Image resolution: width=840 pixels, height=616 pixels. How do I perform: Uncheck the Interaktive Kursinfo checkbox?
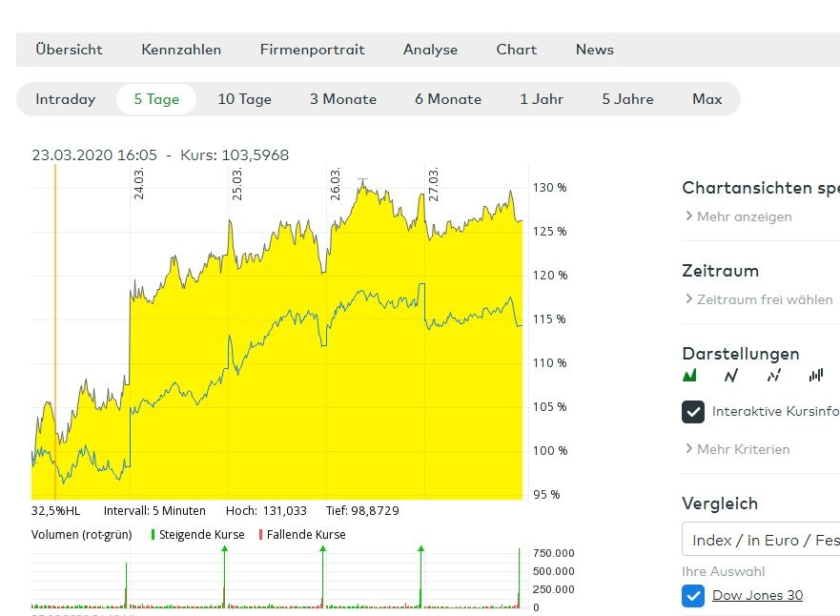tap(693, 412)
